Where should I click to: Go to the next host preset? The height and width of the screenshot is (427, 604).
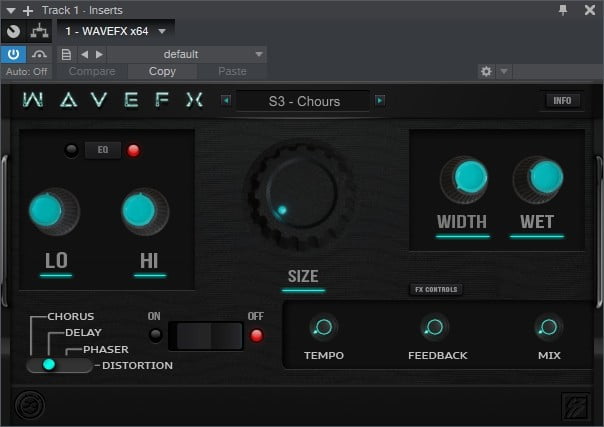(x=99, y=55)
